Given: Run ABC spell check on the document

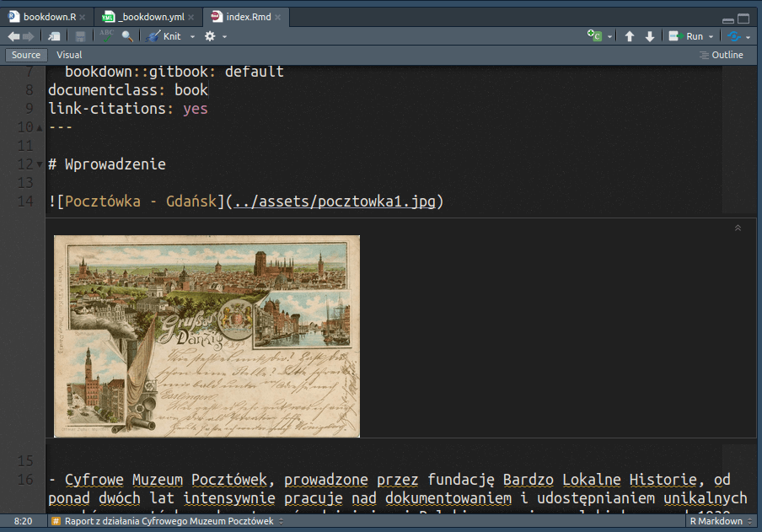Looking at the screenshot, I should point(106,36).
